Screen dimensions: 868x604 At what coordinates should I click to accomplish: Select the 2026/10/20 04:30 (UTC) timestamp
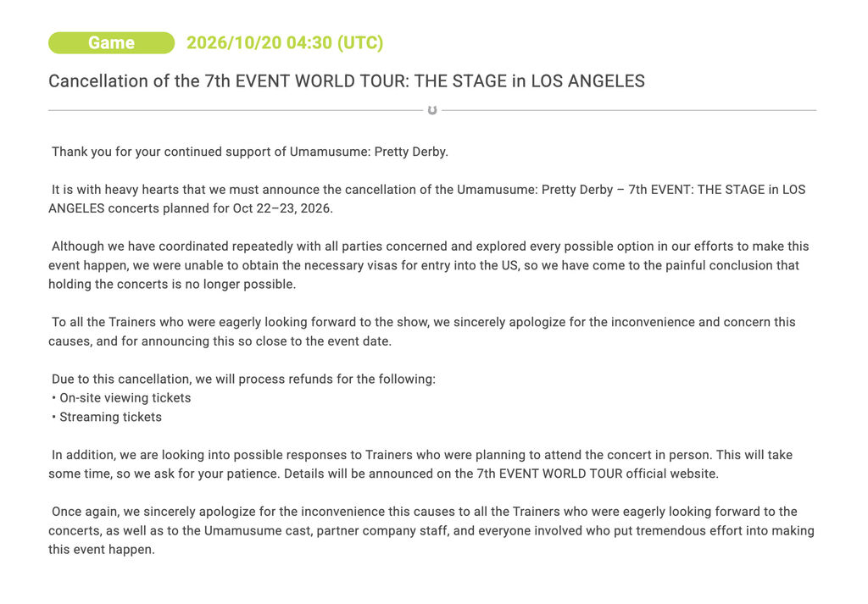(x=285, y=42)
